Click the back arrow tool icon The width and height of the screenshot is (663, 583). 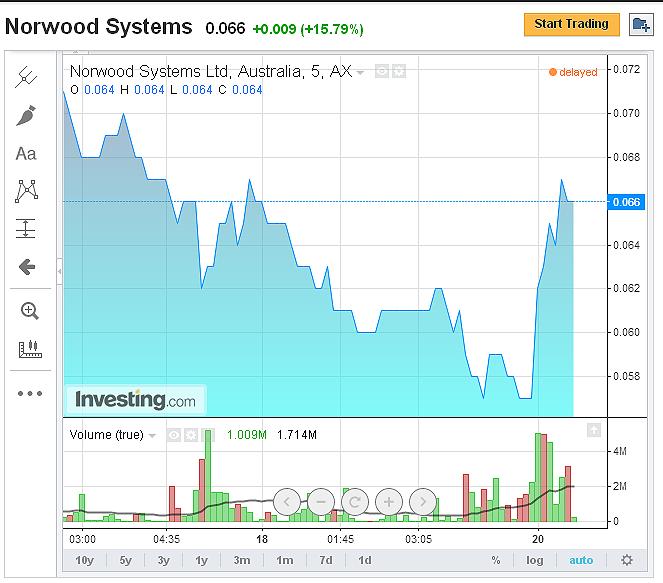tap(27, 267)
